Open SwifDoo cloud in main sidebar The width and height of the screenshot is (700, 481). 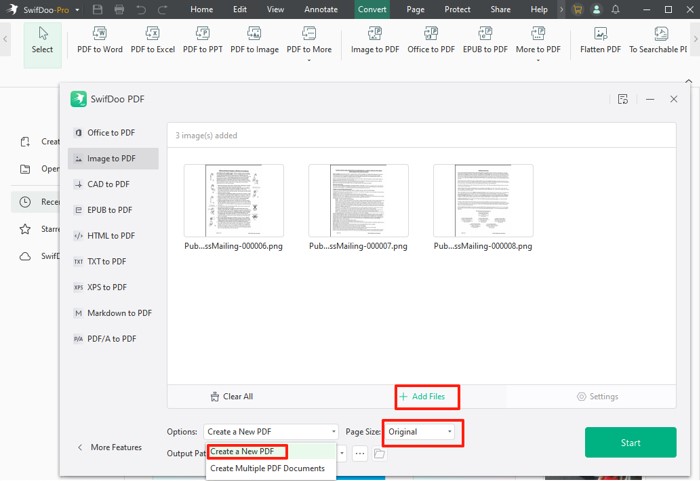click(39, 256)
